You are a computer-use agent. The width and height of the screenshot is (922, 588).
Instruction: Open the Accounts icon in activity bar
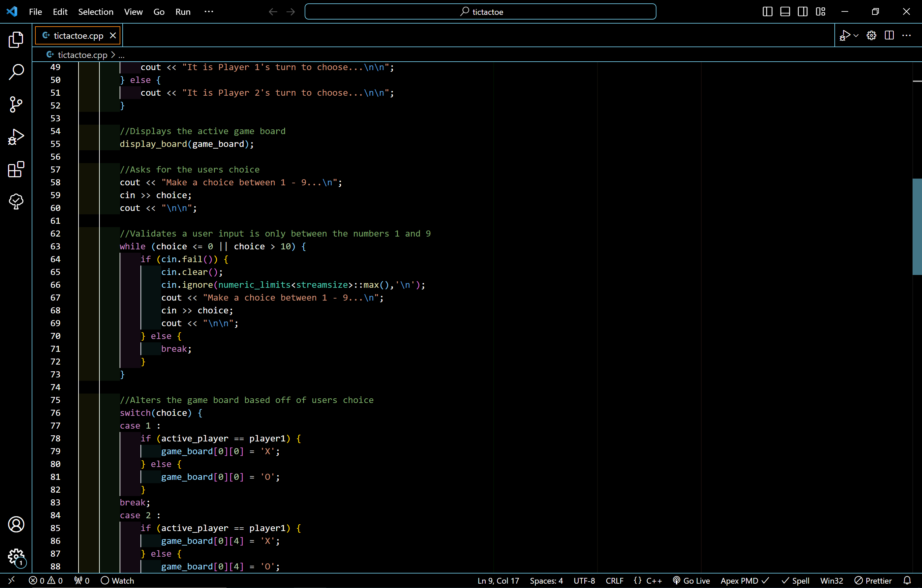pos(17,524)
